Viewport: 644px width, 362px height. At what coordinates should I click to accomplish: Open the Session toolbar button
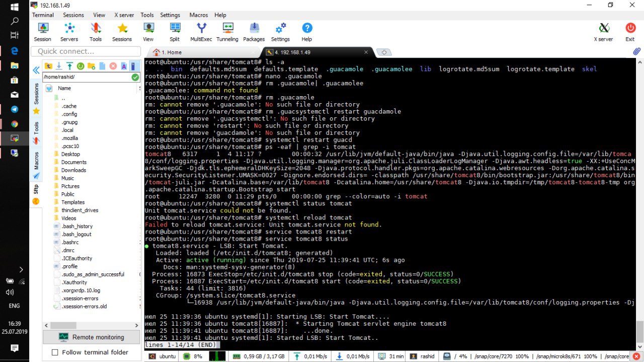43,32
